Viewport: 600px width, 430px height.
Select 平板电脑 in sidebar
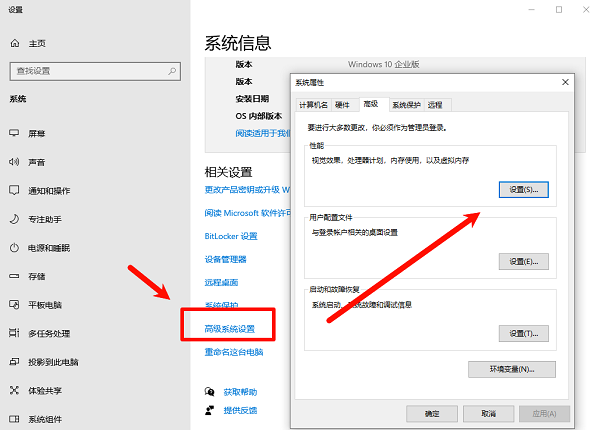coord(45,305)
